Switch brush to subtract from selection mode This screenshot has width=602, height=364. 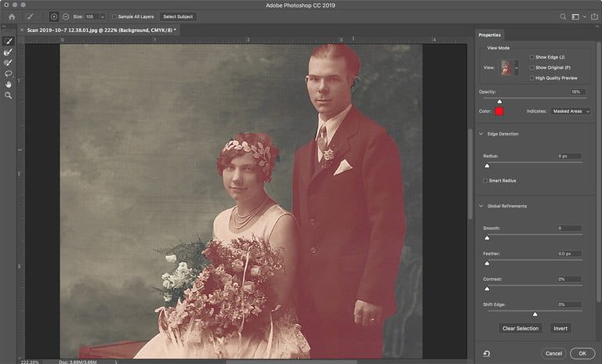pos(66,16)
